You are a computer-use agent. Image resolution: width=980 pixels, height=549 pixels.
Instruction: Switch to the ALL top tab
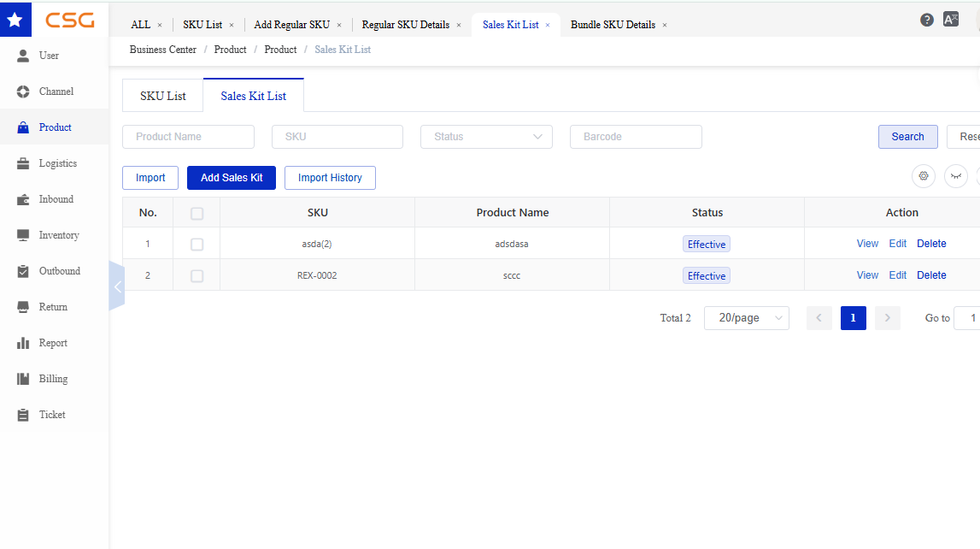[x=141, y=25]
